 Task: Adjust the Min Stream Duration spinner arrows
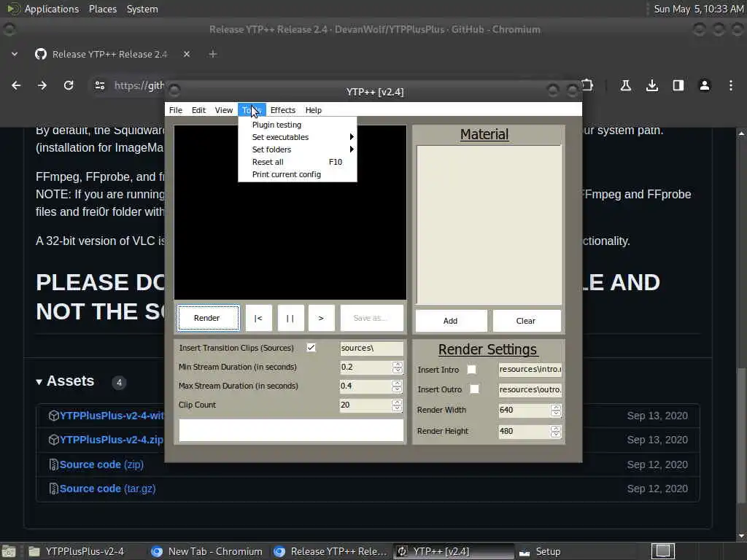[398, 367]
